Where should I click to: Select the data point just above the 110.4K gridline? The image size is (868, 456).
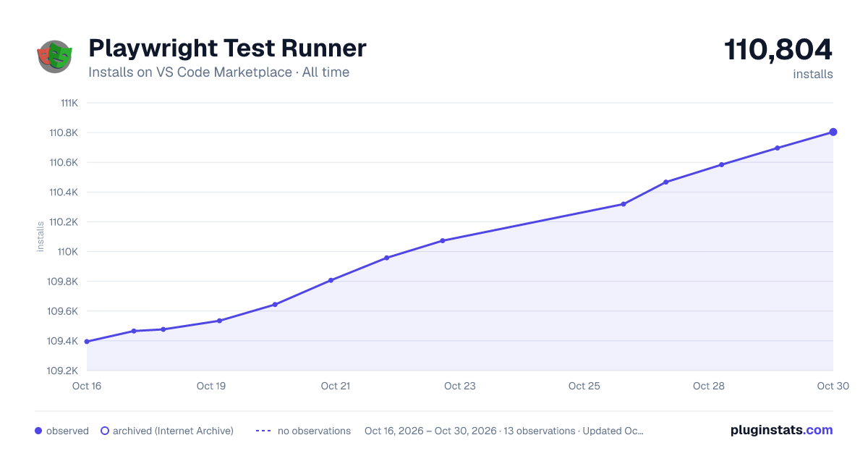click(x=665, y=182)
